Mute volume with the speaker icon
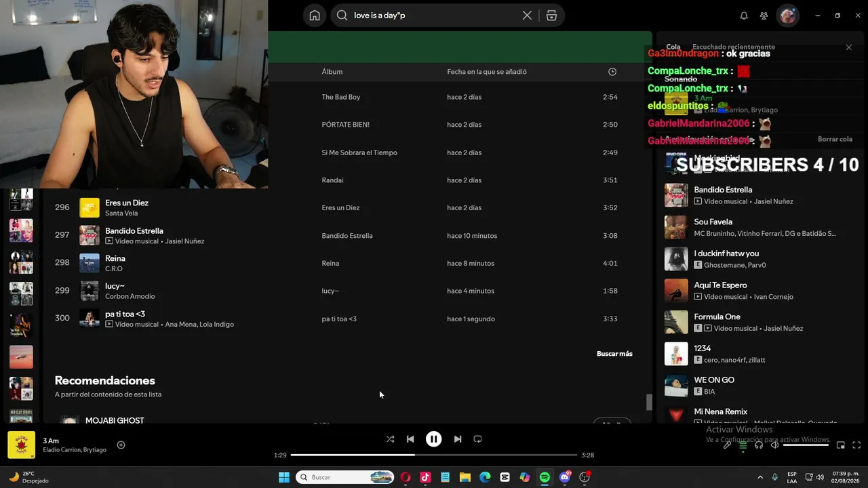The width and height of the screenshot is (868, 488). tap(775, 445)
